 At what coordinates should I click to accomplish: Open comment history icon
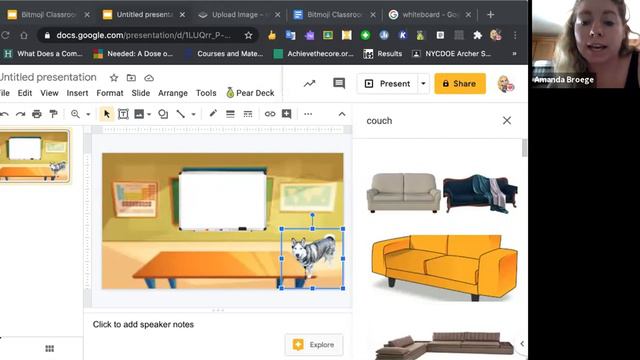pyautogui.click(x=339, y=84)
